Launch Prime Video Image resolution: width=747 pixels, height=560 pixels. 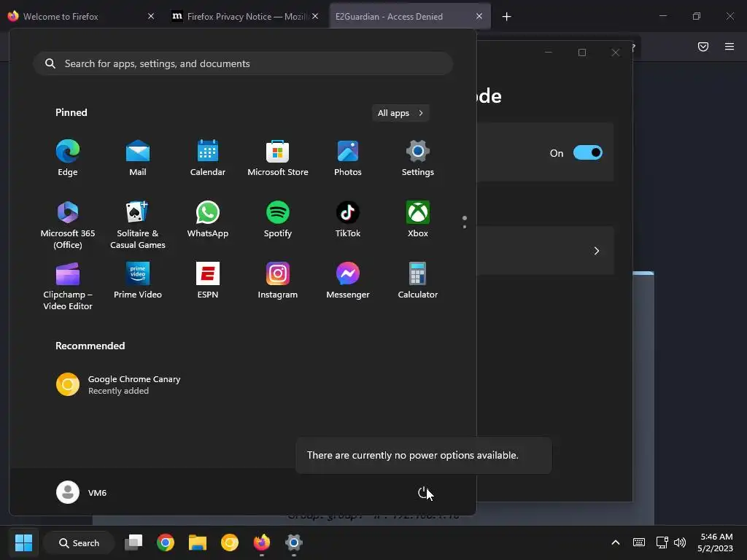pyautogui.click(x=138, y=281)
